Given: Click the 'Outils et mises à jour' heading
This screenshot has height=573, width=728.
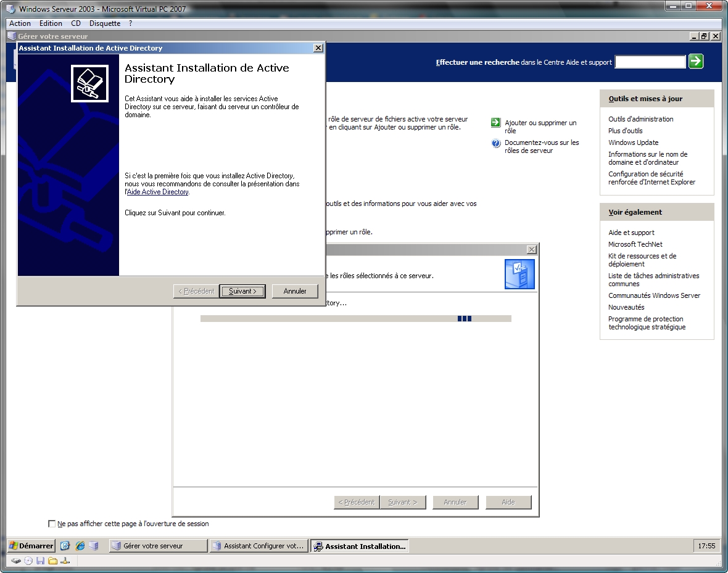Looking at the screenshot, I should click(645, 99).
